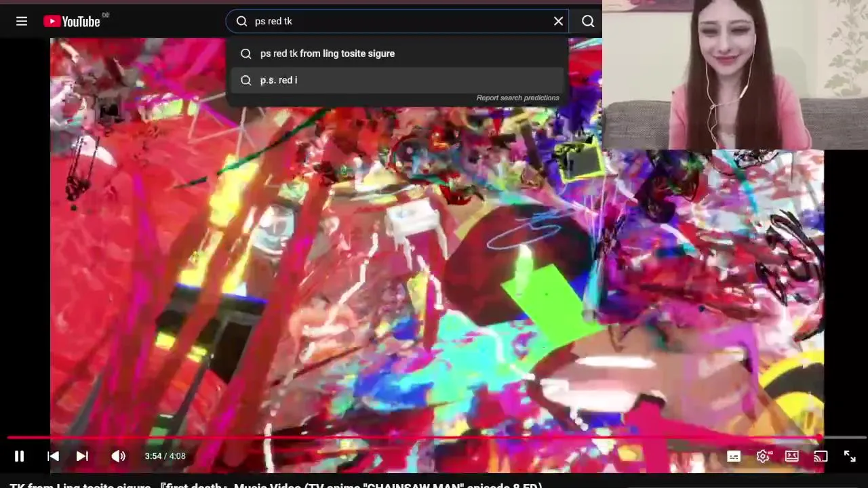
Task: Go to YouTube home via the logo
Action: (x=72, y=22)
